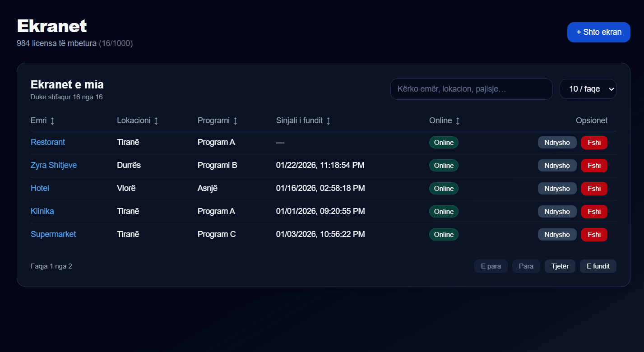
Task: Open the Klinika screen link
Action: coord(42,211)
